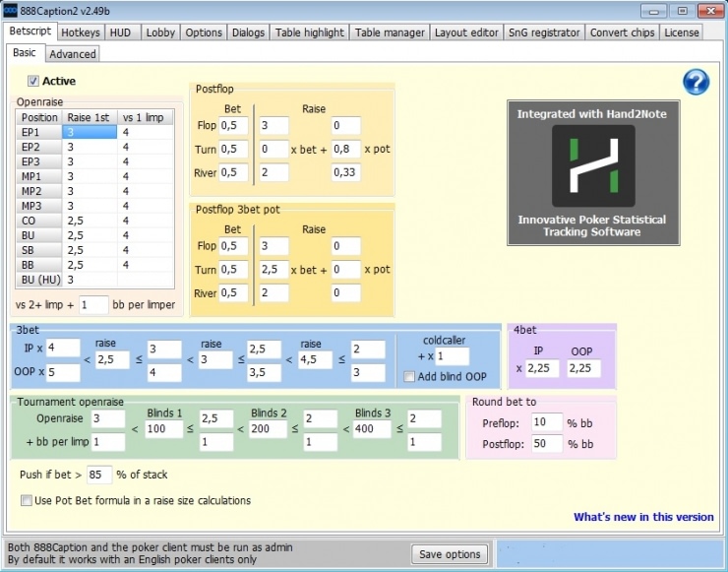Check Use Pot Bet formula option
Screen dimensions: 728x572
point(27,500)
